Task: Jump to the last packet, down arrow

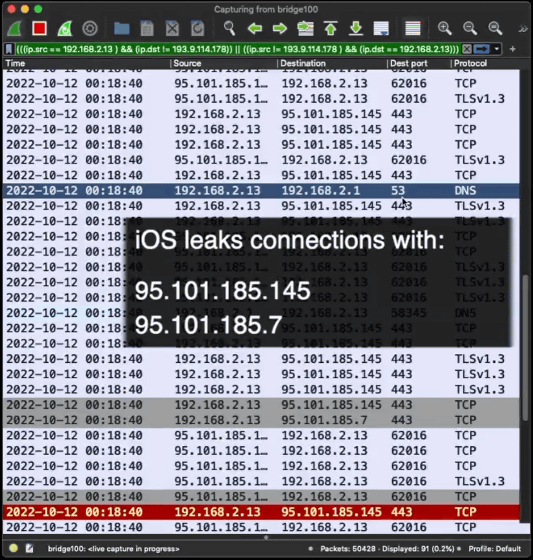Action: click(356, 28)
